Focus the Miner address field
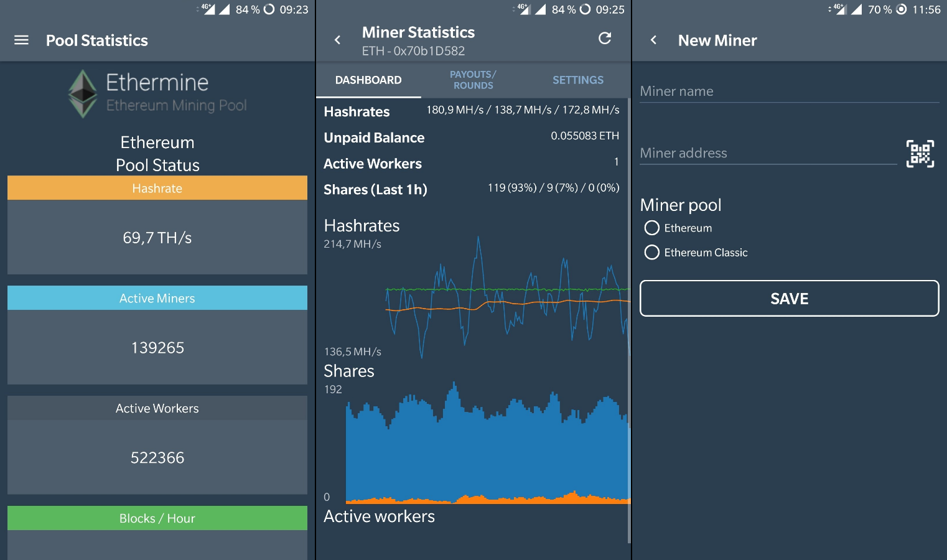The image size is (947, 560). 768,153
